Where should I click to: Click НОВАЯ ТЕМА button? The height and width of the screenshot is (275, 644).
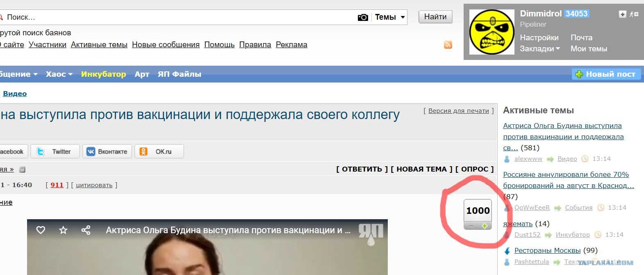(x=421, y=169)
